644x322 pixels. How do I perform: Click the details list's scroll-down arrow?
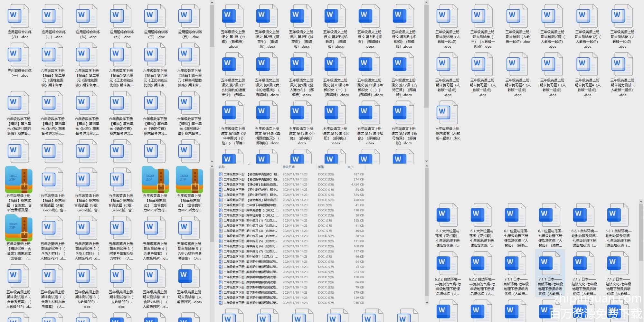427,303
